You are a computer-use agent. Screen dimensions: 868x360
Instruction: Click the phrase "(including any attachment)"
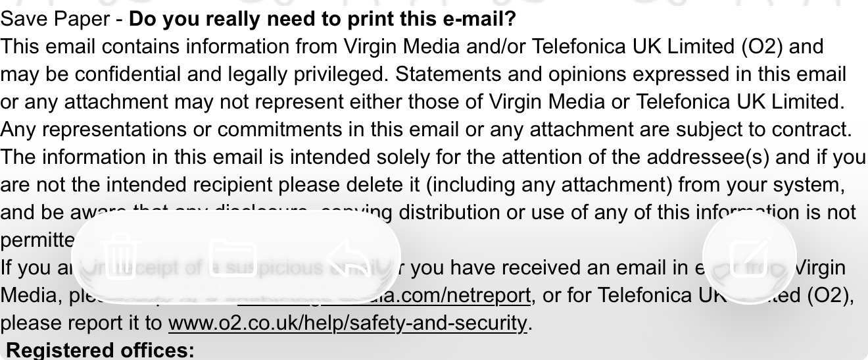(x=549, y=184)
